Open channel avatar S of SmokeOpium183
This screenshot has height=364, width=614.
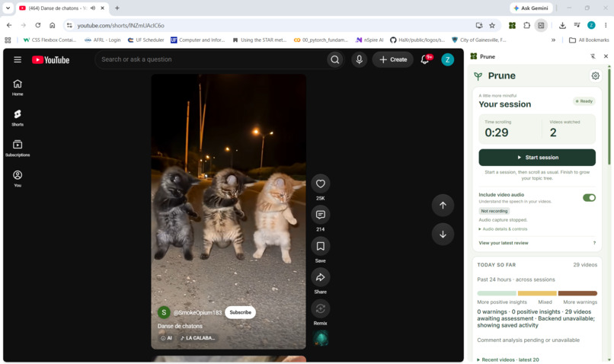click(164, 312)
